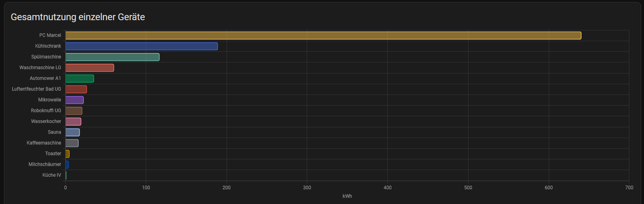Click the 'Spülmaschine' axis label
Image resolution: width=644 pixels, height=204 pixels.
pyautogui.click(x=46, y=57)
